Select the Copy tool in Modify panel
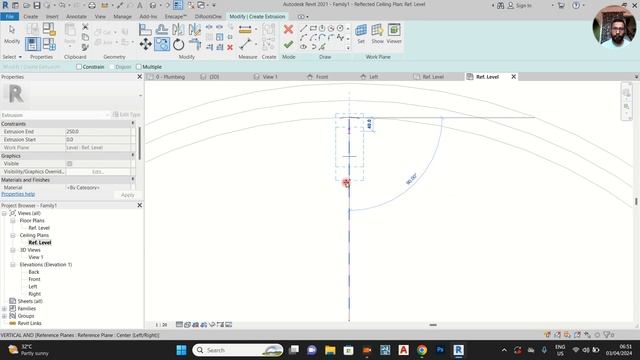The image size is (640, 360). click(162, 44)
